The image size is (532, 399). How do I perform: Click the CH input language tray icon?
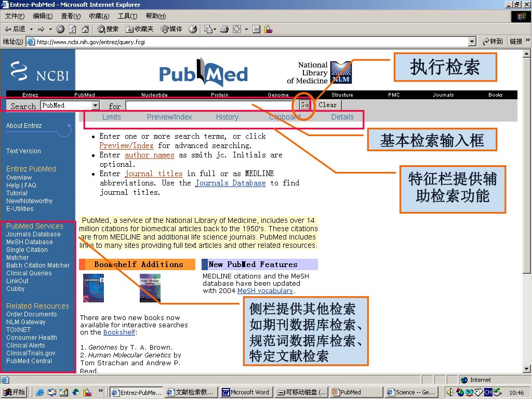pyautogui.click(x=488, y=392)
